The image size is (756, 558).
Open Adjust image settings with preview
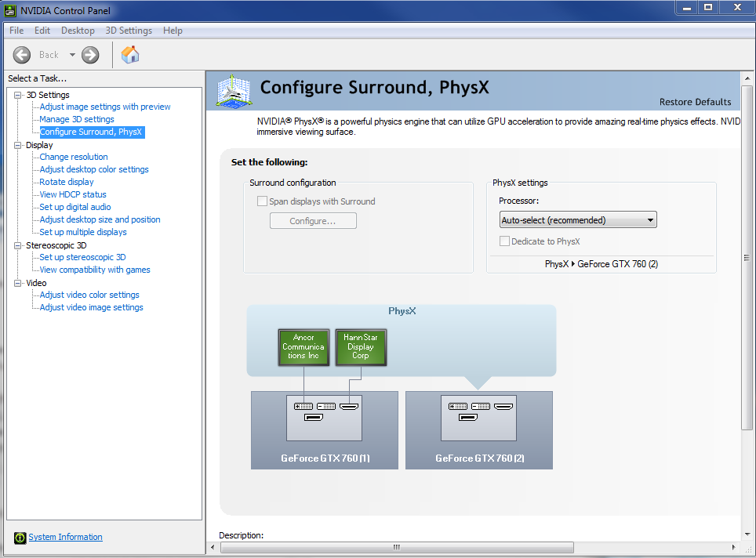(x=105, y=107)
